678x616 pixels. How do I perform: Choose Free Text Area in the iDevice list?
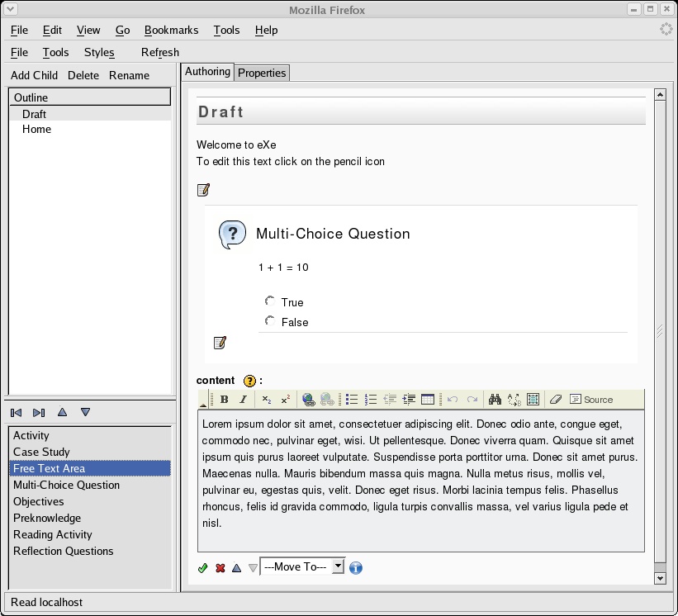(90, 468)
